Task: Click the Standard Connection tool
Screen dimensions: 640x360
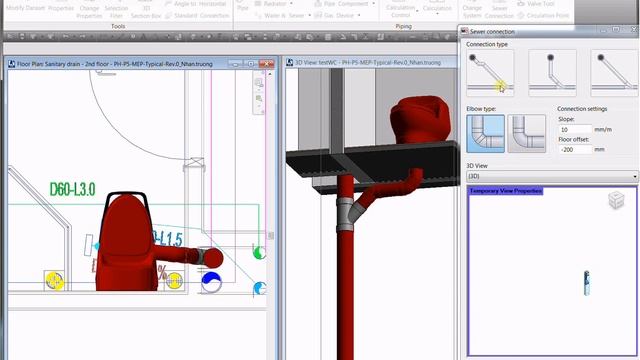Action: coord(197,16)
